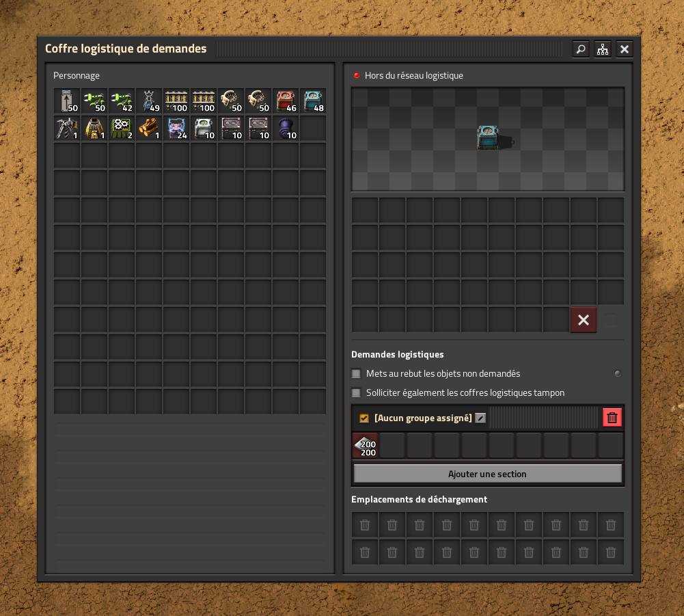Grab the green inserter stack of 42
684x616 pixels.
point(122,101)
